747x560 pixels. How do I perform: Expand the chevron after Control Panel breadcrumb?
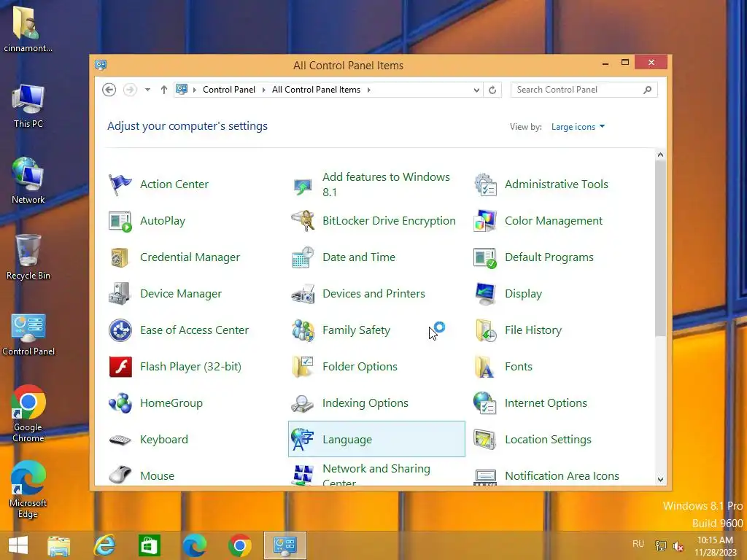click(264, 90)
